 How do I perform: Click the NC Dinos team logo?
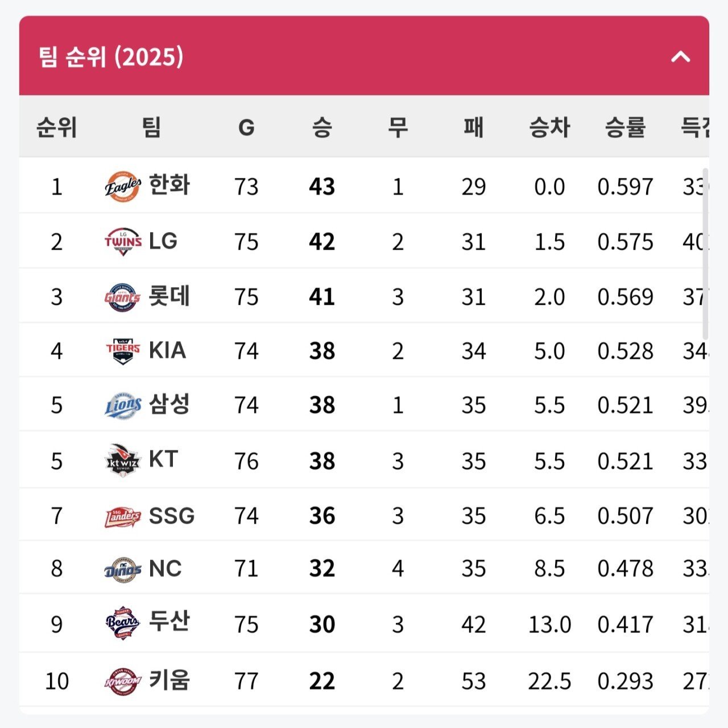tap(123, 568)
